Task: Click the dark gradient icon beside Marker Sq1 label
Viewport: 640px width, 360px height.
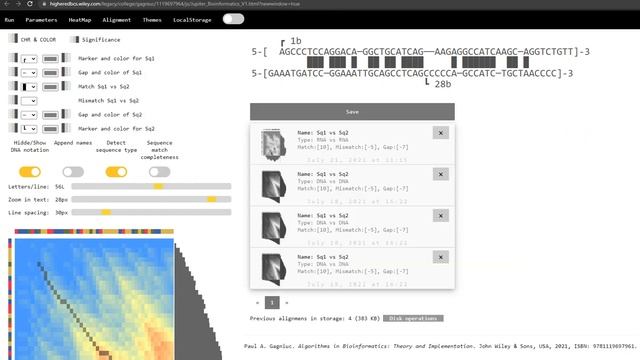Action: pyautogui.click(x=66, y=58)
